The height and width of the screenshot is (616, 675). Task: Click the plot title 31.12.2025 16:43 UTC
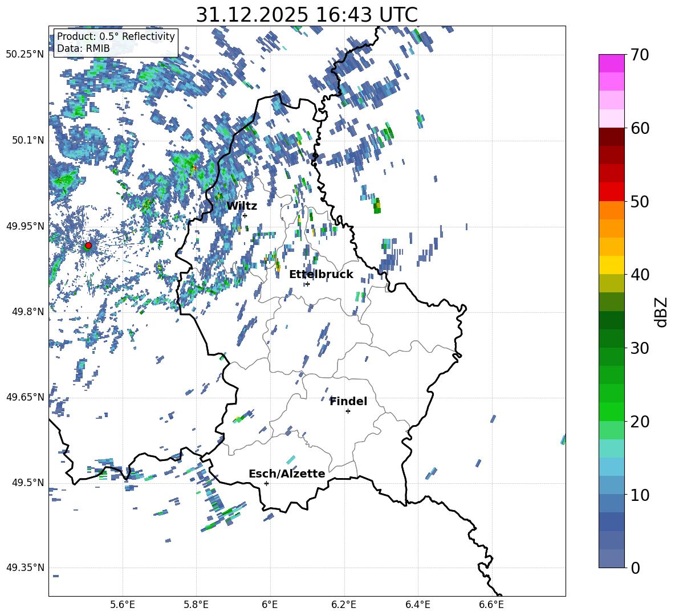click(307, 15)
